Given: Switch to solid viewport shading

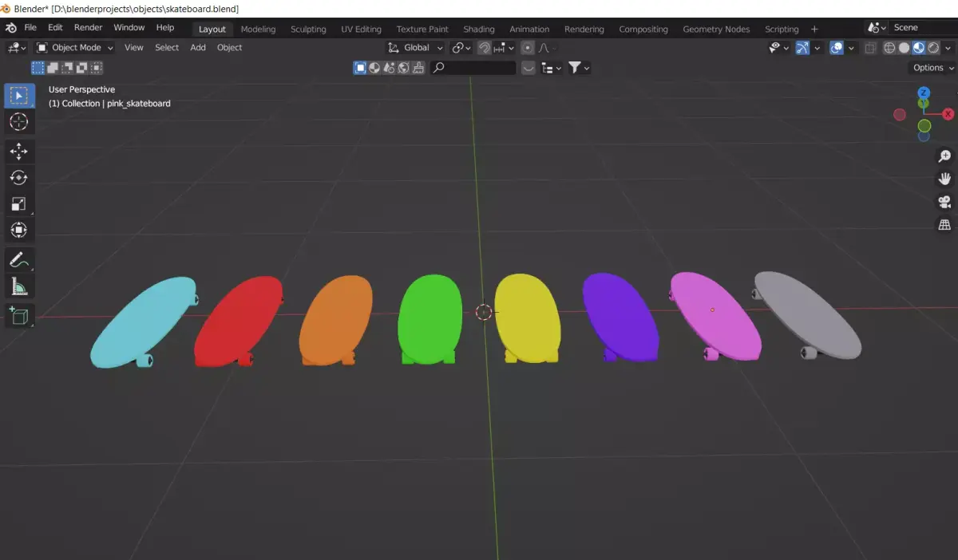Looking at the screenshot, I should click(905, 48).
